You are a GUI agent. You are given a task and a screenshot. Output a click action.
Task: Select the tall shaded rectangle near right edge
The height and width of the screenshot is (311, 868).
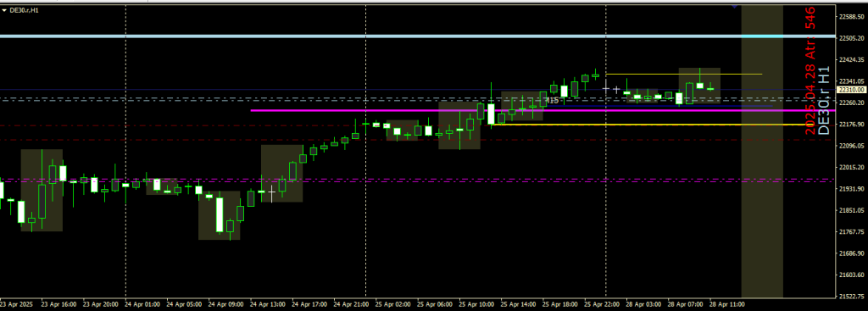pos(762,151)
